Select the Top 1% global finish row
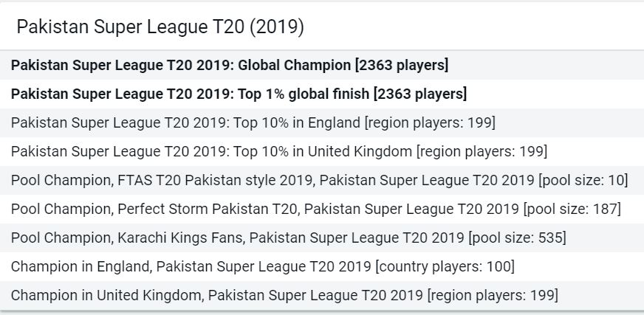 [x=322, y=94]
